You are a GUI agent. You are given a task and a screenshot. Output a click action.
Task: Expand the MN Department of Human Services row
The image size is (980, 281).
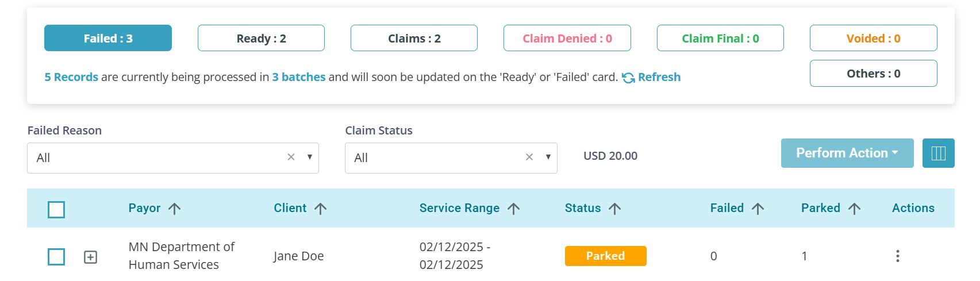(x=91, y=257)
